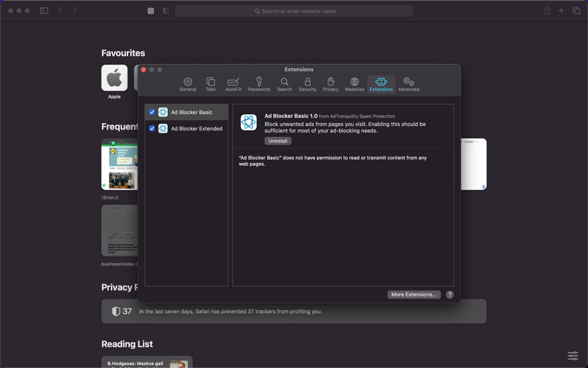Click the Reading List heading

click(x=127, y=344)
